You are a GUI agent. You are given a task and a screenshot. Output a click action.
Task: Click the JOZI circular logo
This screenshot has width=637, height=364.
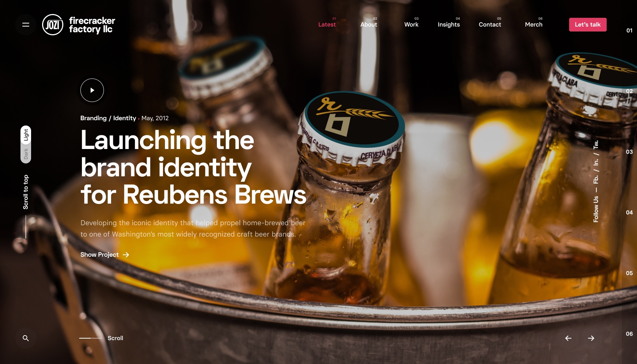(53, 25)
